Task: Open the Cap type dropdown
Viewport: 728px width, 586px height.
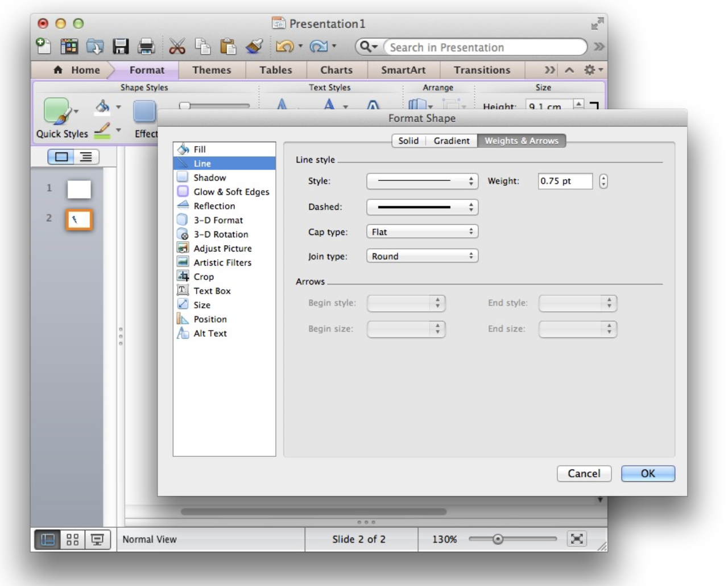Action: pyautogui.click(x=422, y=232)
